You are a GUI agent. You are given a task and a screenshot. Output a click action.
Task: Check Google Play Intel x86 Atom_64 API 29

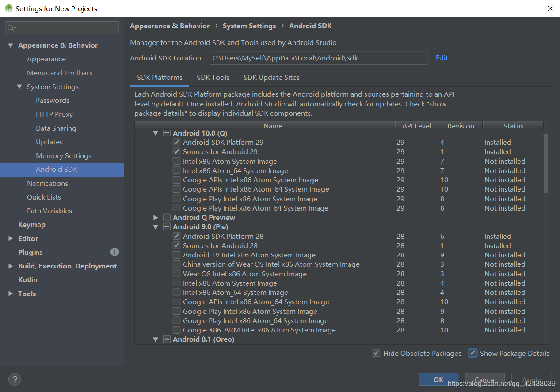coord(176,208)
